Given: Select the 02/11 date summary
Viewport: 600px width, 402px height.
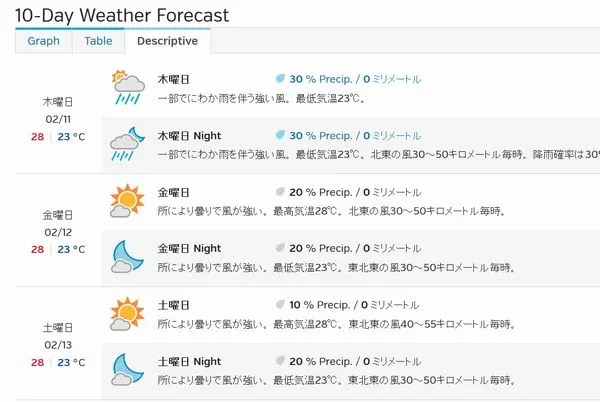Looking at the screenshot, I should (x=58, y=119).
